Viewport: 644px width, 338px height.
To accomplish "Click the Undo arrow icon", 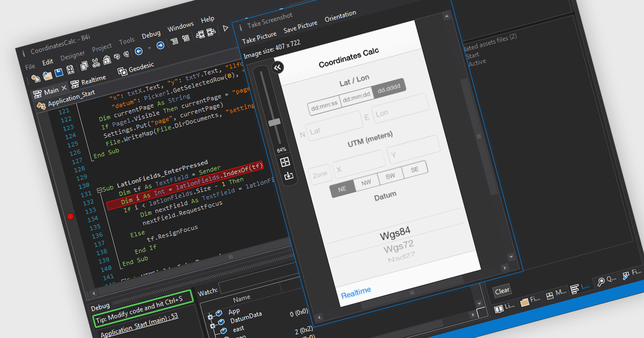I will tap(116, 56).
